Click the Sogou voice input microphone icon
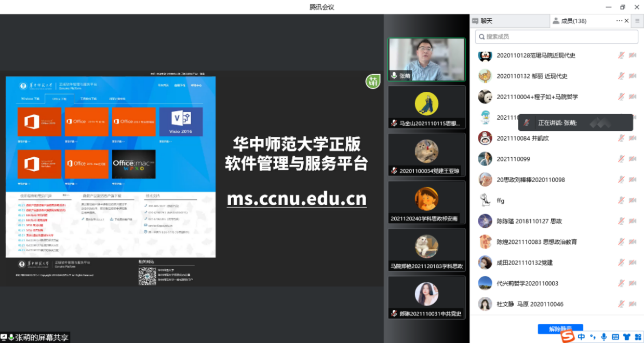 603,337
